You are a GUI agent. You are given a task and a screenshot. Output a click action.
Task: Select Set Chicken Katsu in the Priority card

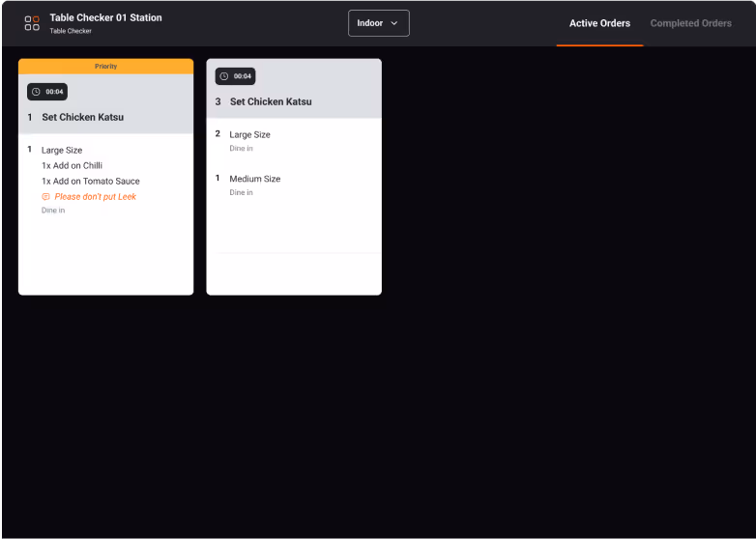82,117
